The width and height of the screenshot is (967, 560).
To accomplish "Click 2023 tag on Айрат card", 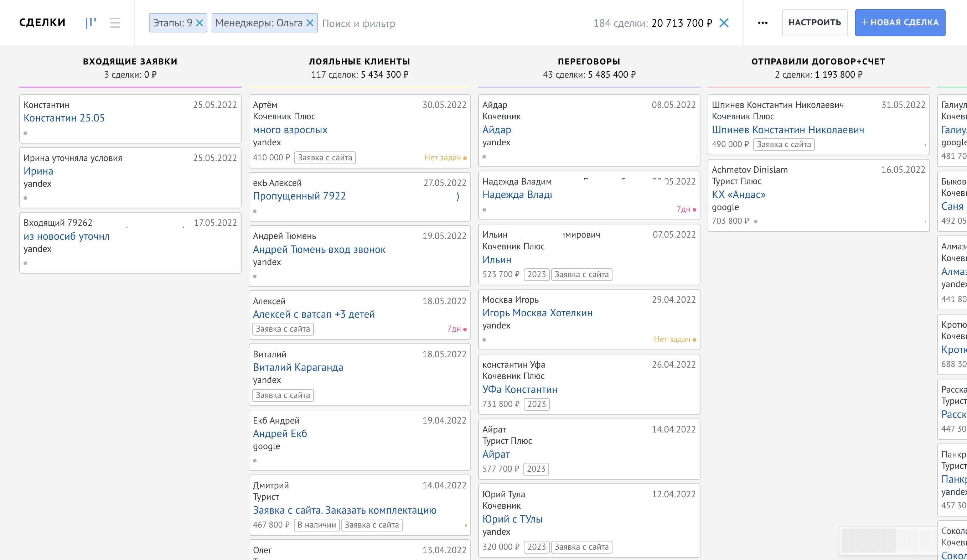I will [x=536, y=469].
